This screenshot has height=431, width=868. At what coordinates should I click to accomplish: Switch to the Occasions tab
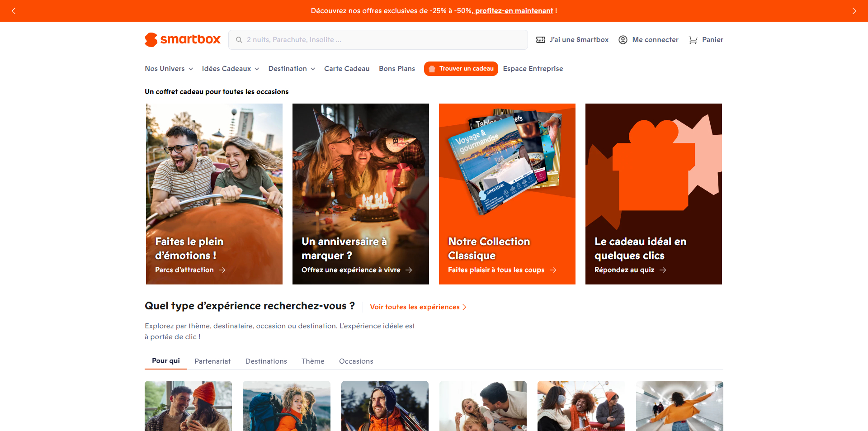(x=356, y=361)
